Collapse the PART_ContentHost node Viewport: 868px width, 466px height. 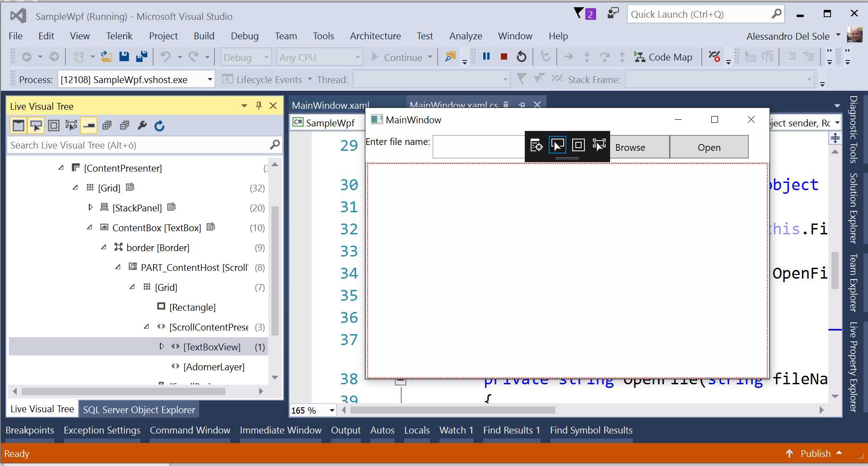coord(118,267)
